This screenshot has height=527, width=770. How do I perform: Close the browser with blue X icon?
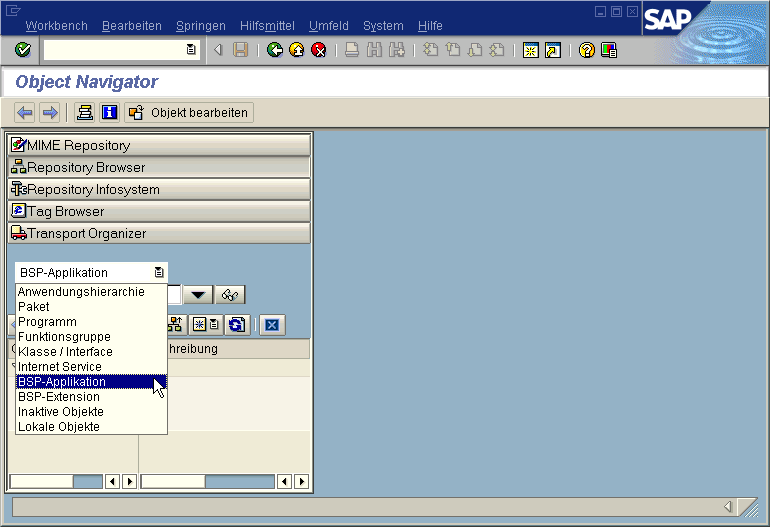[272, 325]
